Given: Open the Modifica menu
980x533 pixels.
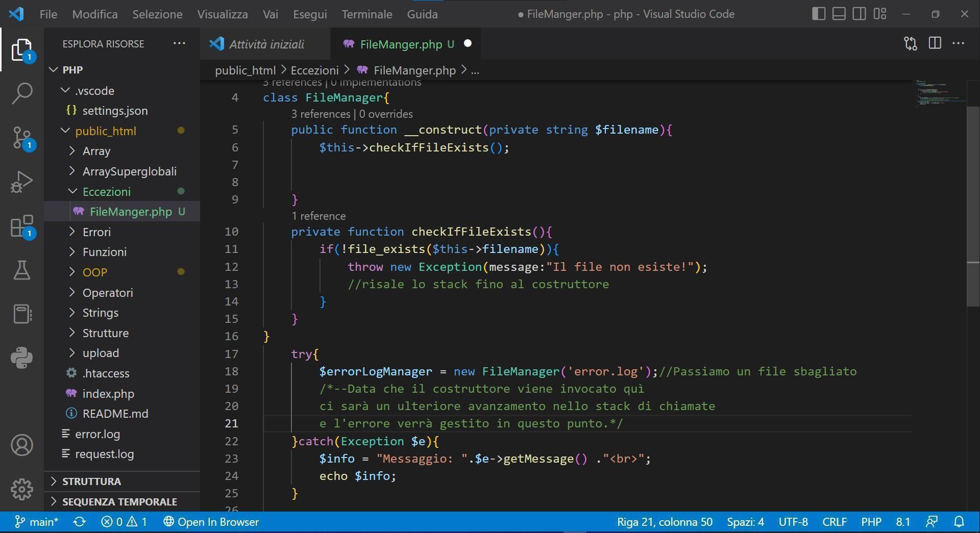Looking at the screenshot, I should point(95,14).
